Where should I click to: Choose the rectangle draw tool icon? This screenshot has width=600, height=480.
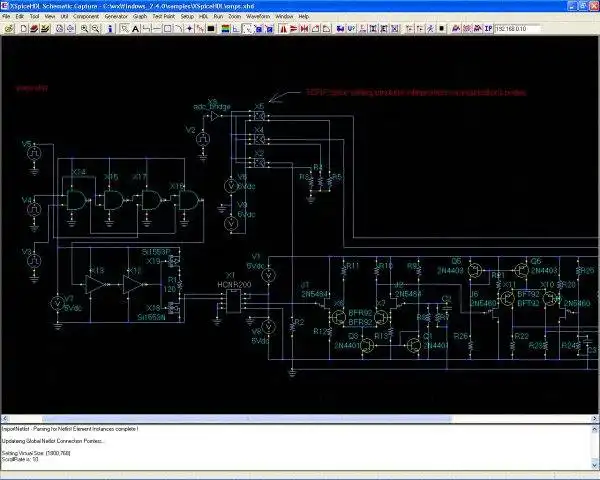[x=168, y=29]
